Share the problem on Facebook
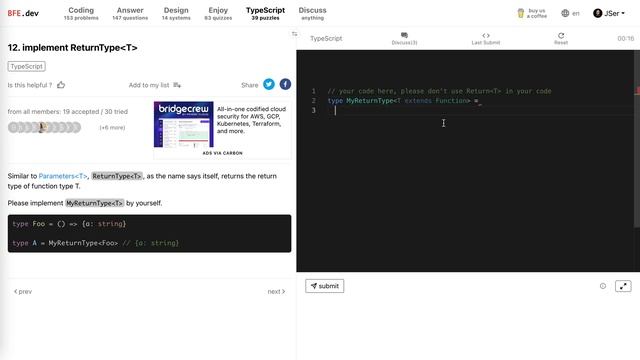Viewport: 640px width, 360px height. 285,84
